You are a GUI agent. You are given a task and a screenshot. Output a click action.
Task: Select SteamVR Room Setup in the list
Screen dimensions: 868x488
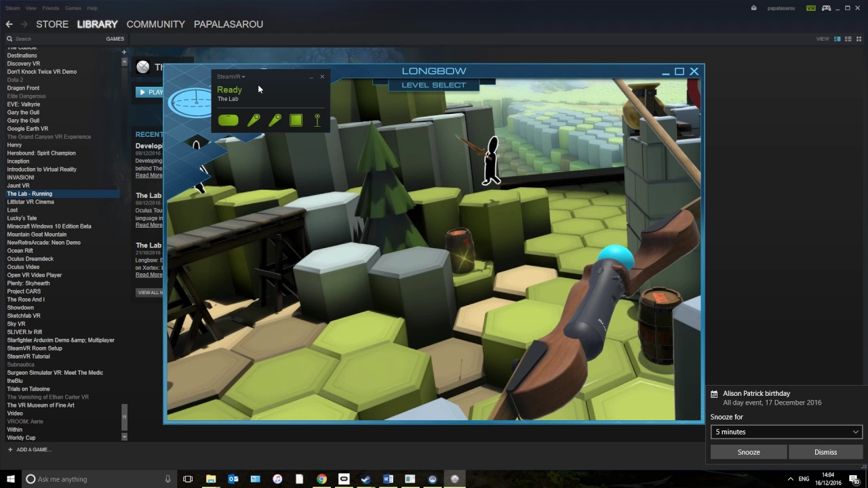tap(35, 348)
